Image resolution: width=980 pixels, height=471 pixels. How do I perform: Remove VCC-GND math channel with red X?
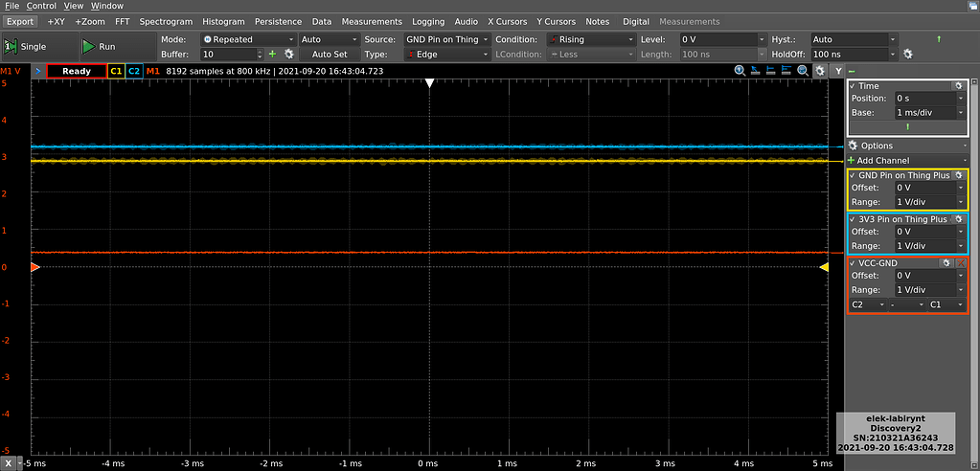tap(961, 262)
